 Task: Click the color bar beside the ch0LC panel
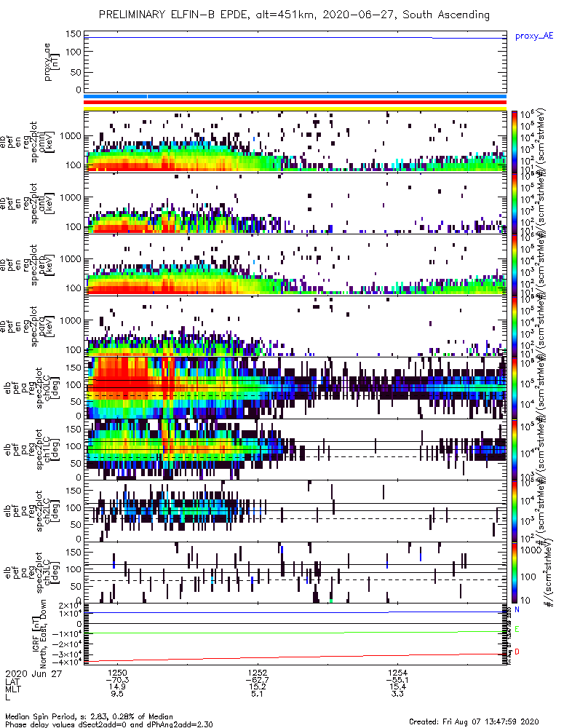515,388
